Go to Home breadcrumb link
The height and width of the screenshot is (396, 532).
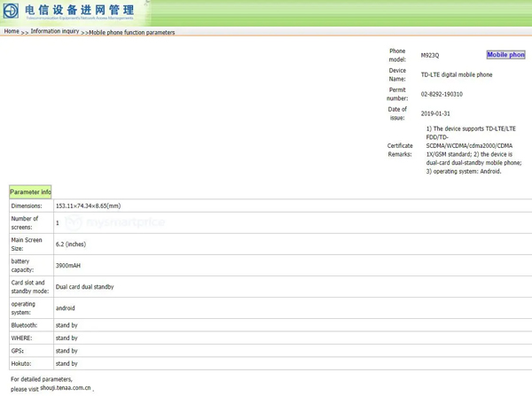click(x=12, y=31)
